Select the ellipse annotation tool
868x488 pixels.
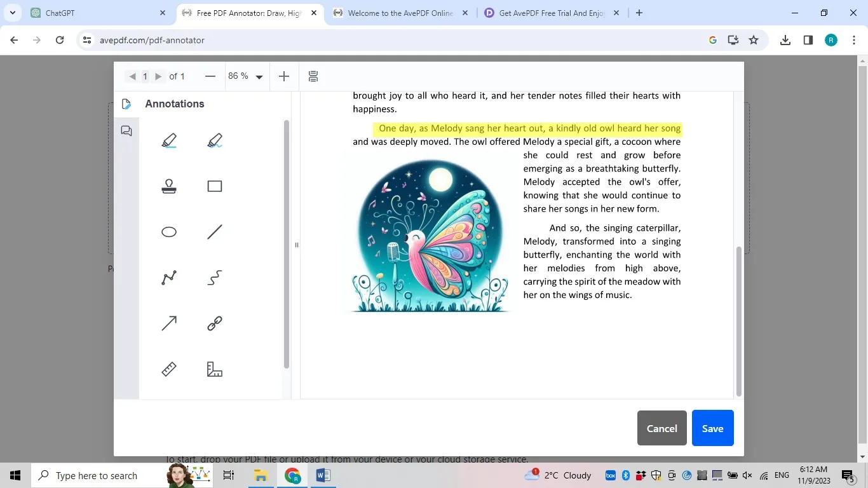coord(168,231)
